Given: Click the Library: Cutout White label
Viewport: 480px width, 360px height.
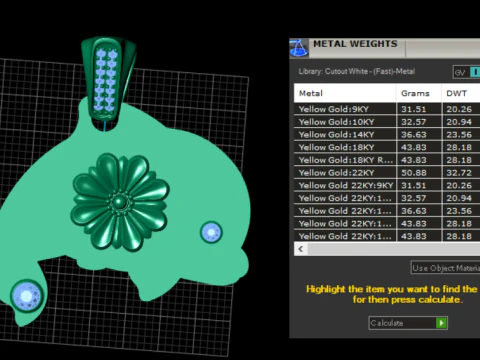Looking at the screenshot, I should tap(357, 71).
